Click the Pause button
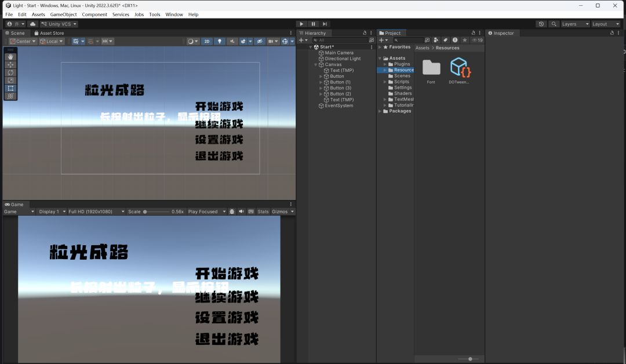The width and height of the screenshot is (626, 364). [x=314, y=24]
